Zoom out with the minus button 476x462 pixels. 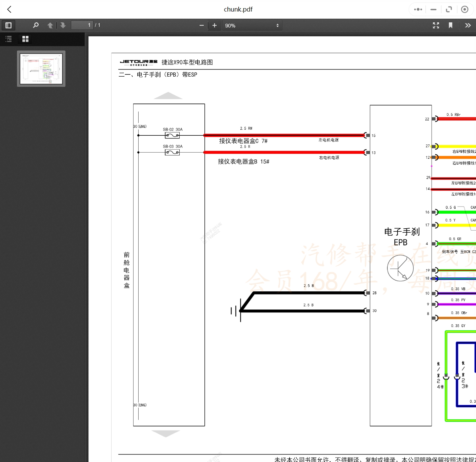(x=202, y=25)
